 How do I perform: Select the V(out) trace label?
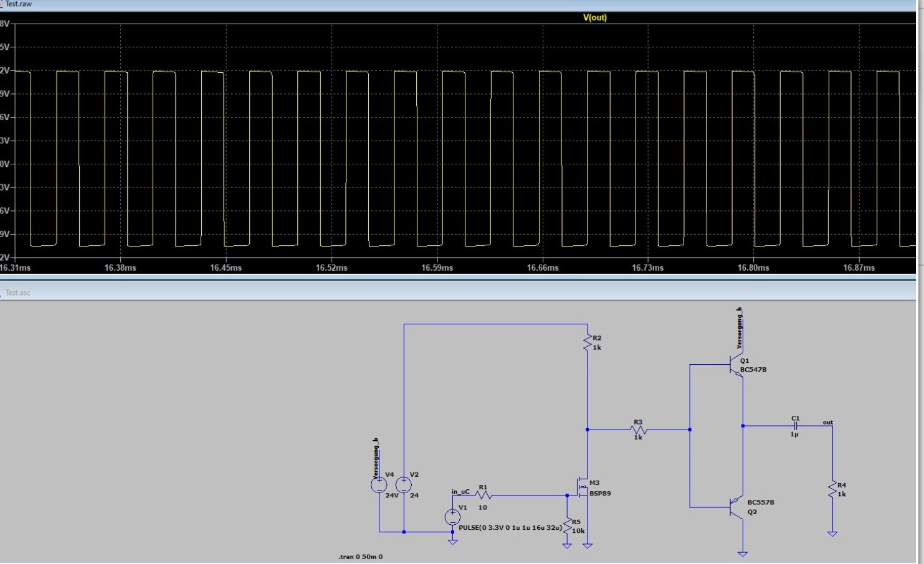pos(594,17)
